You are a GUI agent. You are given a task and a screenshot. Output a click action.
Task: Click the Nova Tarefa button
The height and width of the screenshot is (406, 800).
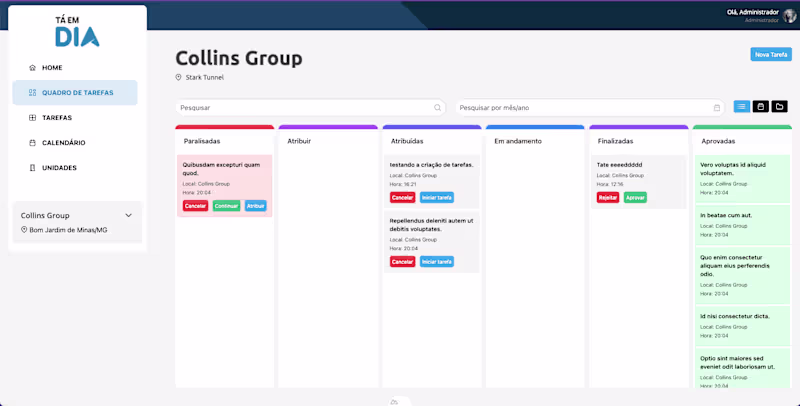click(x=771, y=55)
